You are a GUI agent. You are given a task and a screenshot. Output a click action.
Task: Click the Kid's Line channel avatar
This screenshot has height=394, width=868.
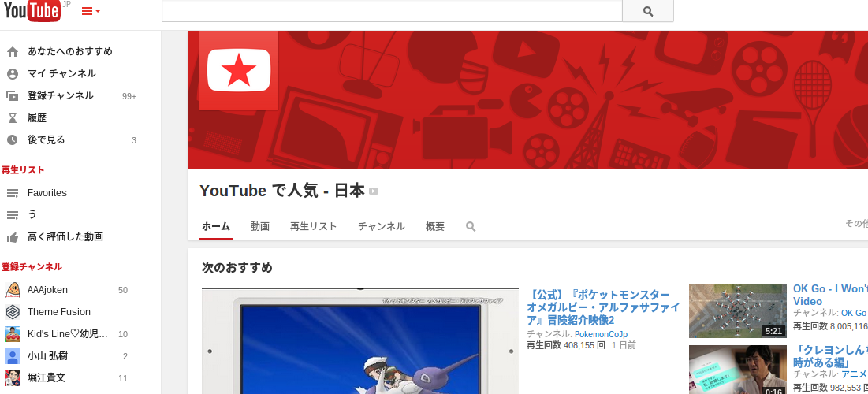[12, 333]
